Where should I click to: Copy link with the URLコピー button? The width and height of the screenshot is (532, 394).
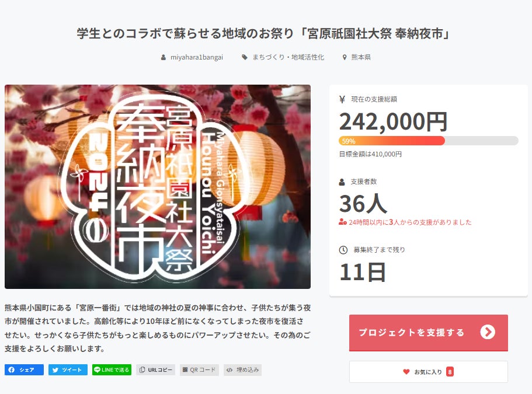156,369
